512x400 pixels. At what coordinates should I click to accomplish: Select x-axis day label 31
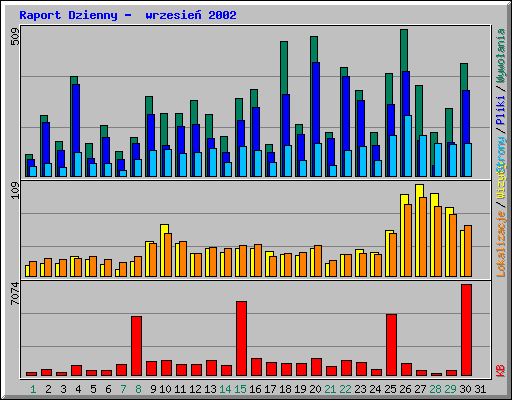point(480,389)
